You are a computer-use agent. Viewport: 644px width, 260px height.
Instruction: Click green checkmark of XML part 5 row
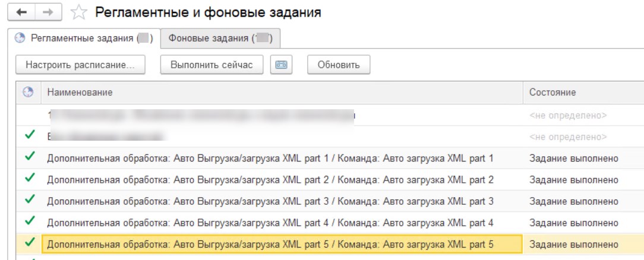(x=30, y=242)
